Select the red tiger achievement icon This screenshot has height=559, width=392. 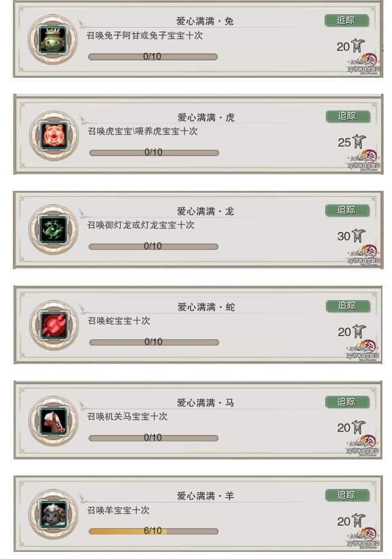54,136
